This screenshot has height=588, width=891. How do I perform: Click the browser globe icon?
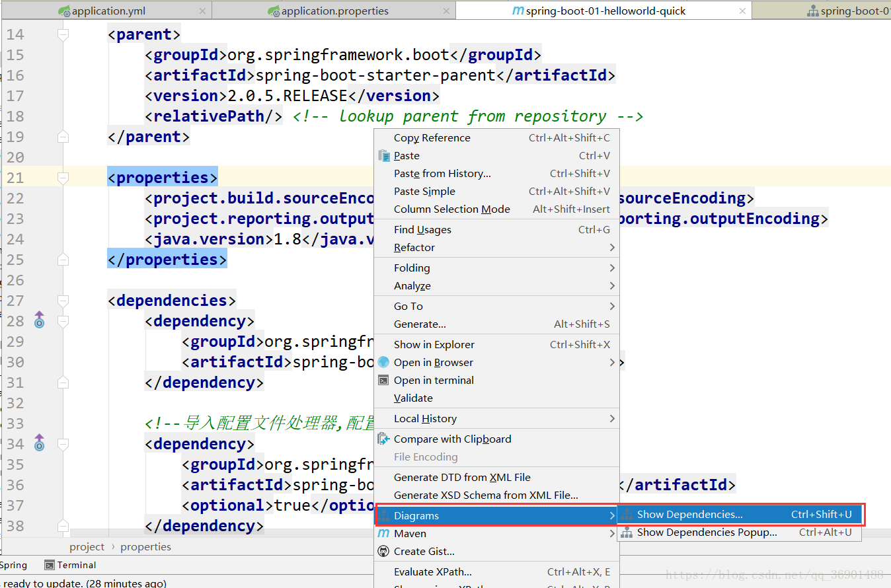tap(384, 363)
